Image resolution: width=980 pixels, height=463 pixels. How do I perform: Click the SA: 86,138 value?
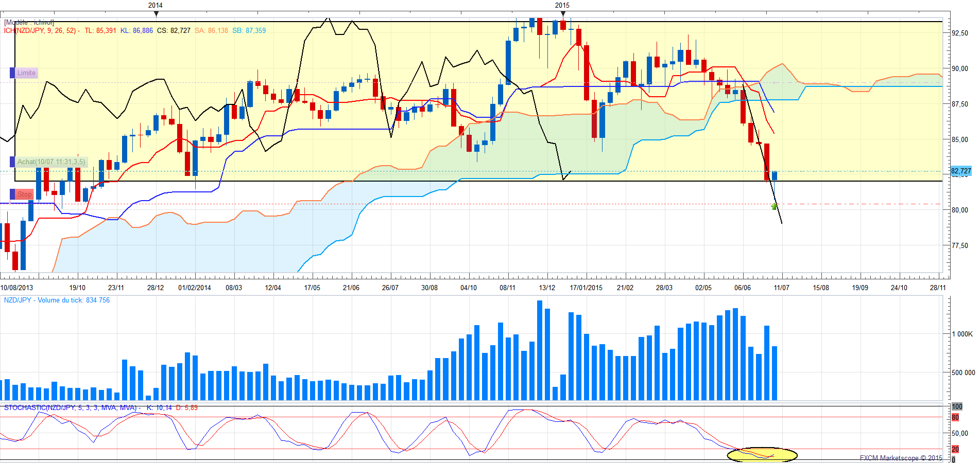[211, 31]
